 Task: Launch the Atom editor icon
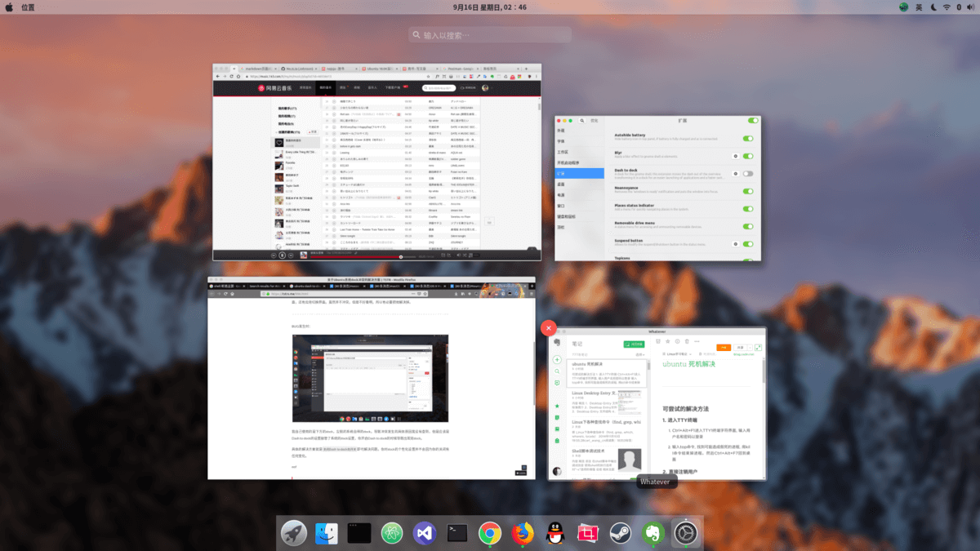click(x=392, y=533)
